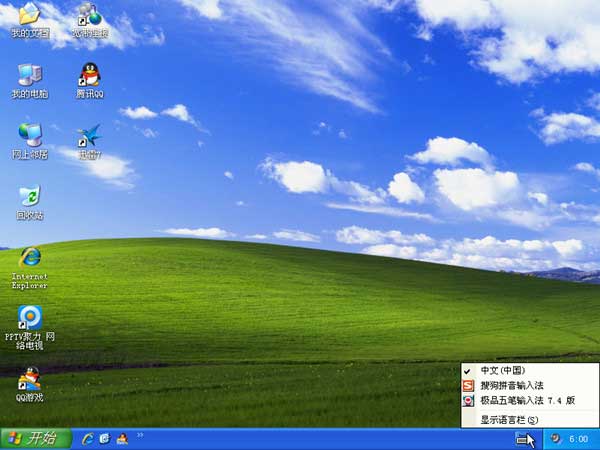Open the 开始 Start button
The height and width of the screenshot is (450, 600).
36,439
